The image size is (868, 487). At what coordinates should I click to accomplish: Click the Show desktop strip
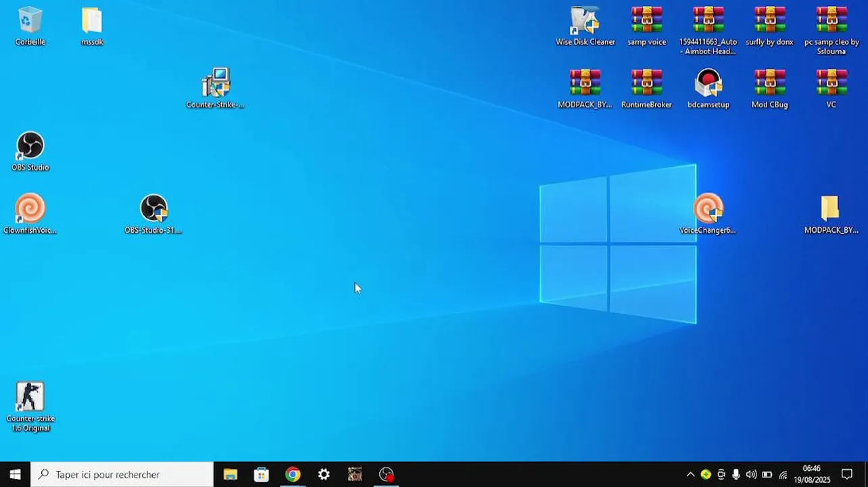865,474
